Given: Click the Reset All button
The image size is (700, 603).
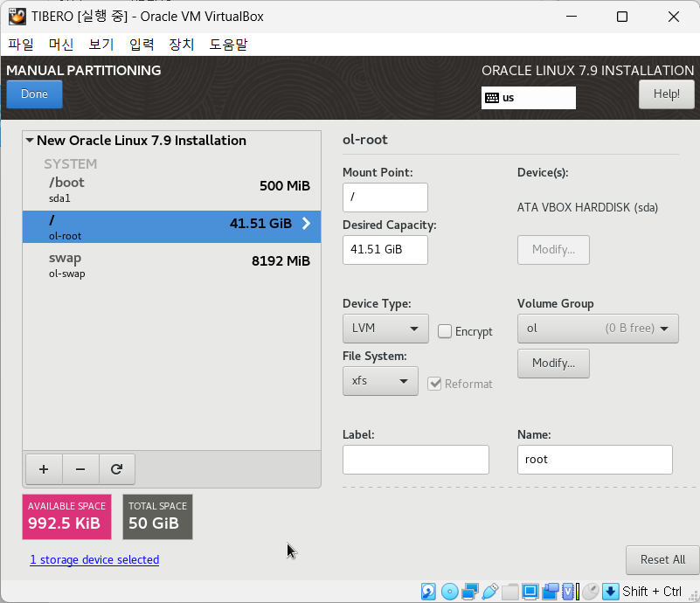Looking at the screenshot, I should (662, 559).
